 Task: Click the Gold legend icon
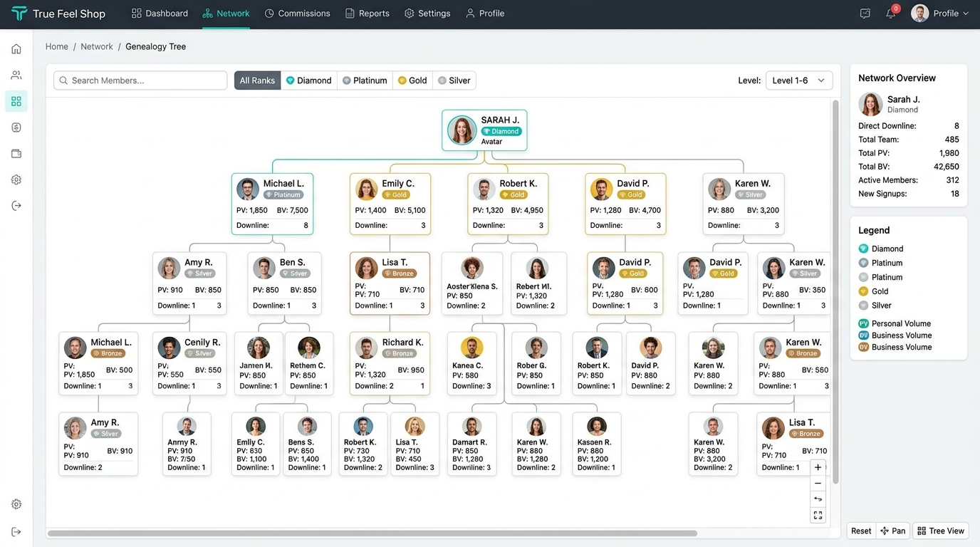pyautogui.click(x=863, y=291)
